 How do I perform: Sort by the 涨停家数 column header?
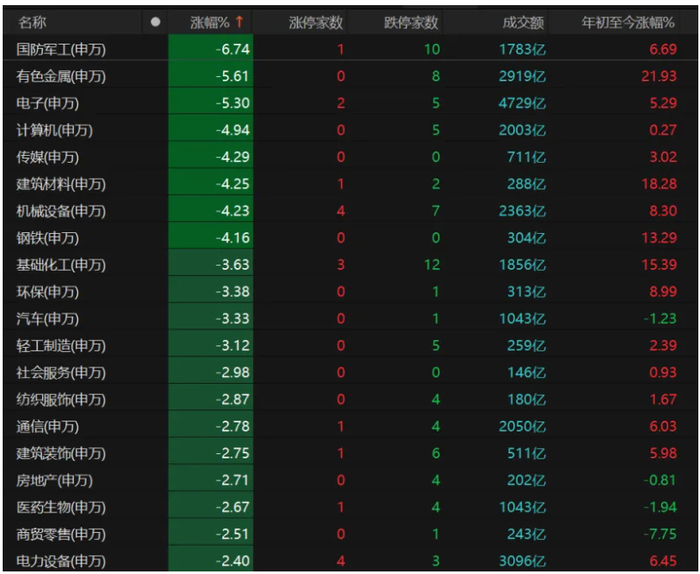(316, 22)
